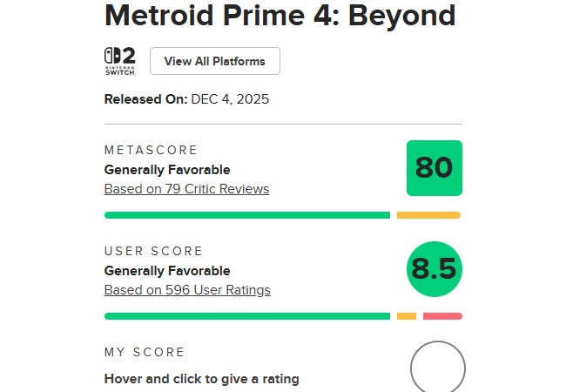The width and height of the screenshot is (566, 392).
Task: Click the yellow mixed segment of User Score bar
Action: 407,316
